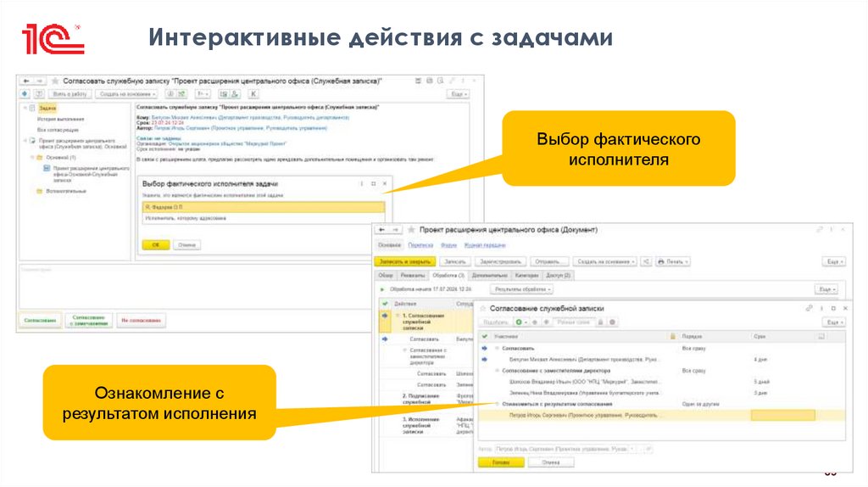Viewport: 868px width, 487px height.
Task: Collapse the 'Основной (1)' folder
Action: tap(31, 158)
